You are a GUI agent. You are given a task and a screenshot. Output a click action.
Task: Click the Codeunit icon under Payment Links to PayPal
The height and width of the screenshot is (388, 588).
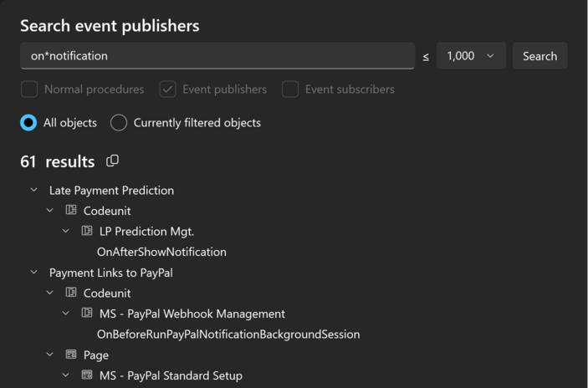(71, 292)
